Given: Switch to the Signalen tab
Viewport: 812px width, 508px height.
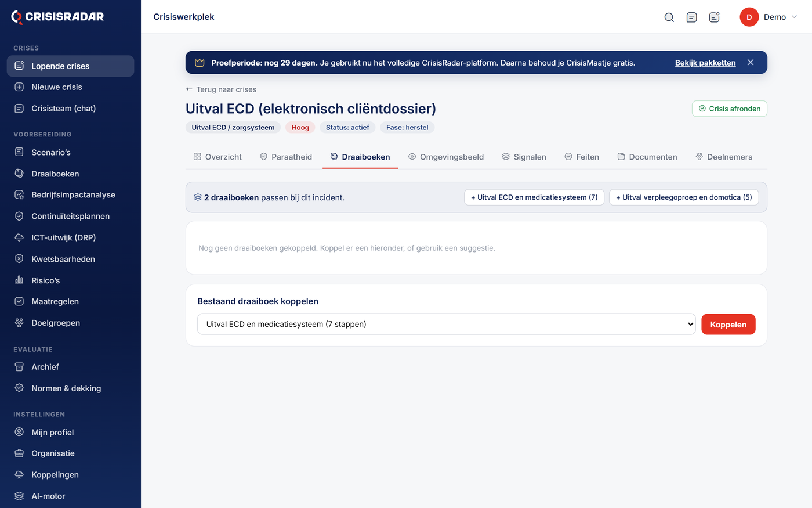Looking at the screenshot, I should click(x=524, y=157).
